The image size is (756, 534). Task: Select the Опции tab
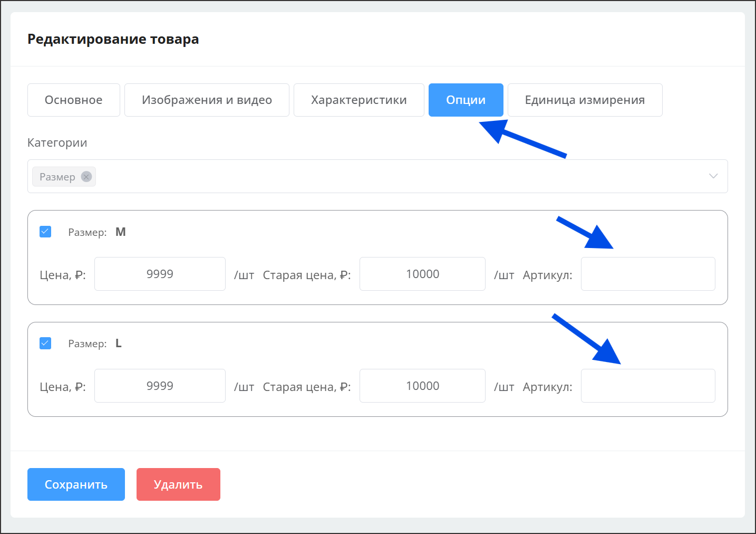(466, 100)
